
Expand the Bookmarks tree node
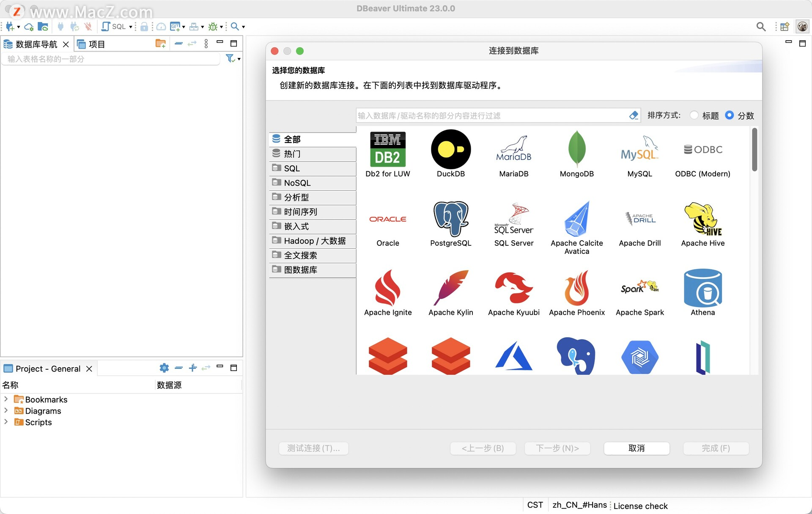pos(6,399)
